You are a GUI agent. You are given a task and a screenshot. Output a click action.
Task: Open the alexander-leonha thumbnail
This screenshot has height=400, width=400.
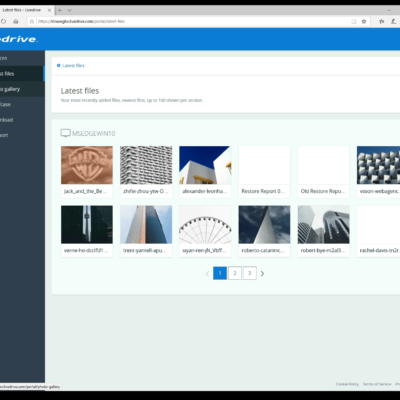[205, 165]
